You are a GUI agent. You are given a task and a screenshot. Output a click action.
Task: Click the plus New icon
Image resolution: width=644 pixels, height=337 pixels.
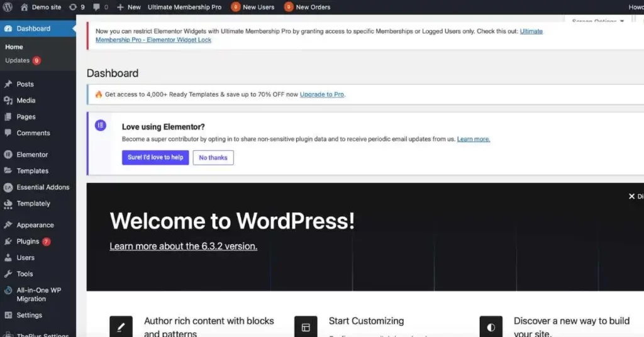(120, 7)
